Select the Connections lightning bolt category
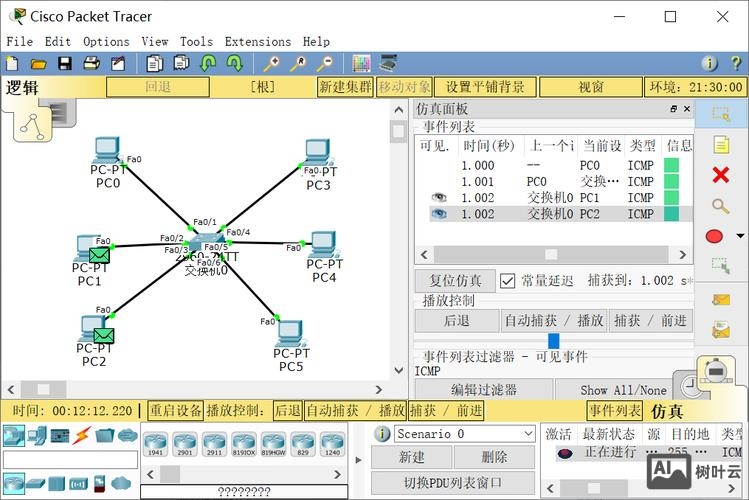Screen dimensions: 749x500 (x=82, y=435)
